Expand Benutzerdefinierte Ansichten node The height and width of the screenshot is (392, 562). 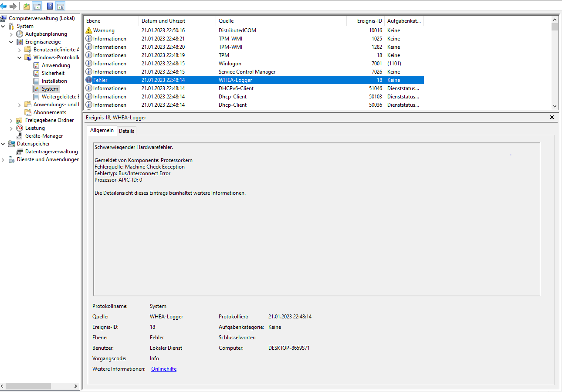click(x=20, y=50)
